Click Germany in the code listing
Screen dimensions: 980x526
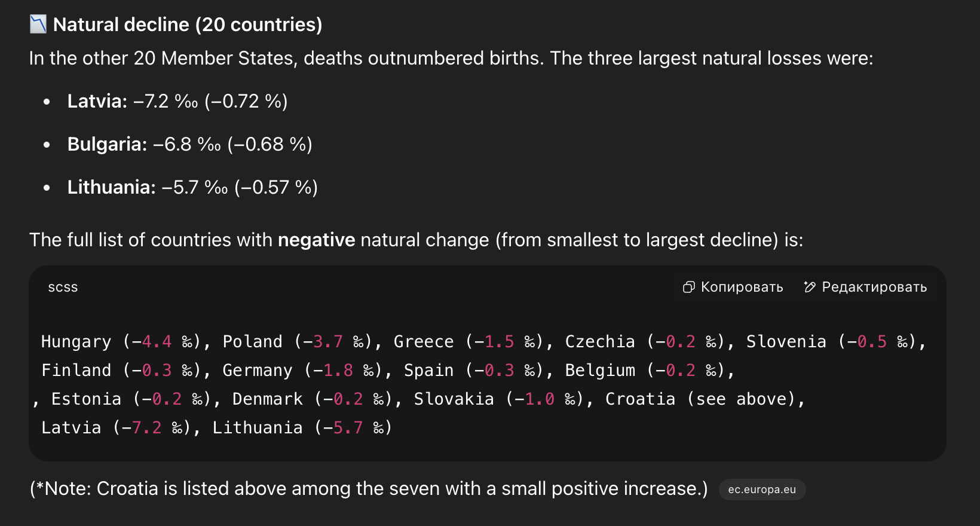click(258, 371)
